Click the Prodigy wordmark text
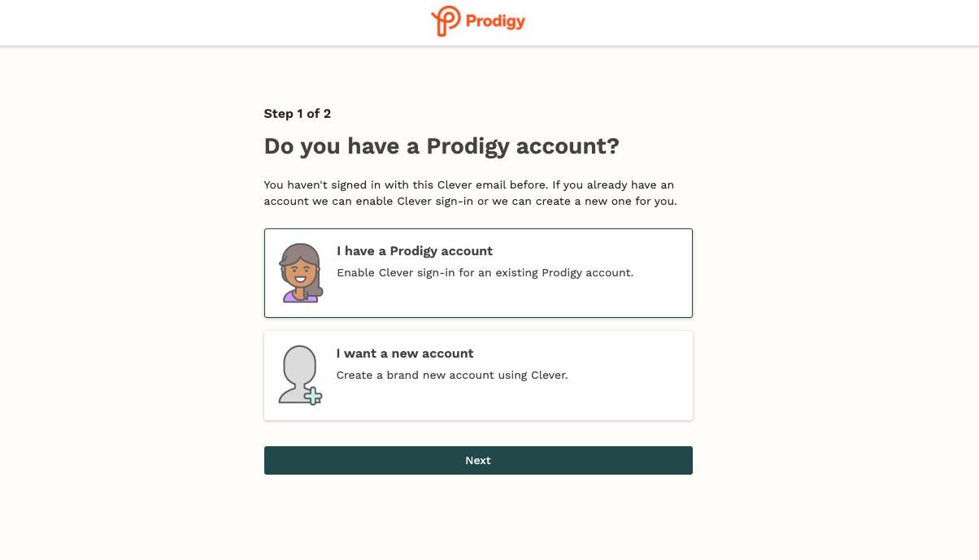 (495, 21)
